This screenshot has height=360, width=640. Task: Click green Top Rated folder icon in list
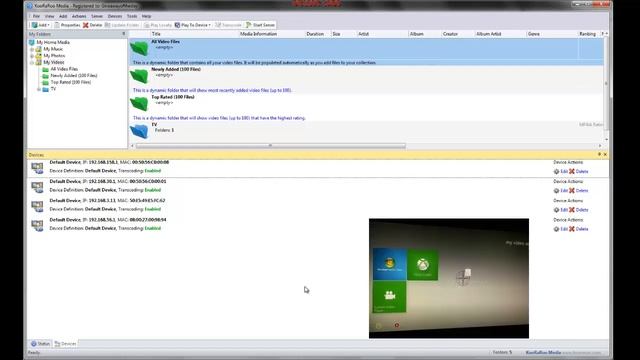click(x=139, y=104)
